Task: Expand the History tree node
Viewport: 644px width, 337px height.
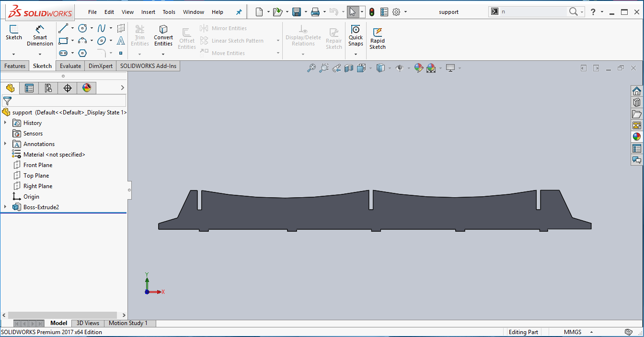Action: point(5,123)
